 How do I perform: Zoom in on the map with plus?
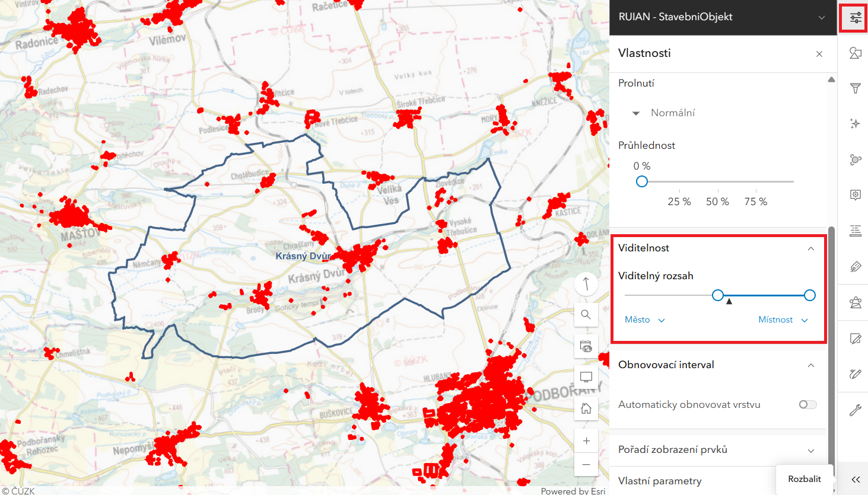586,441
